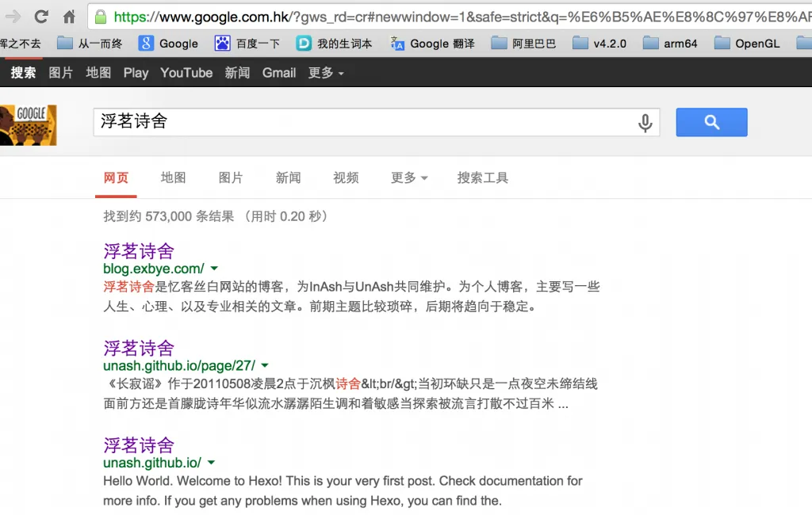Click the unash.github.io/page/27/ green URL text
Screen dimensions: 812x515
pos(179,365)
